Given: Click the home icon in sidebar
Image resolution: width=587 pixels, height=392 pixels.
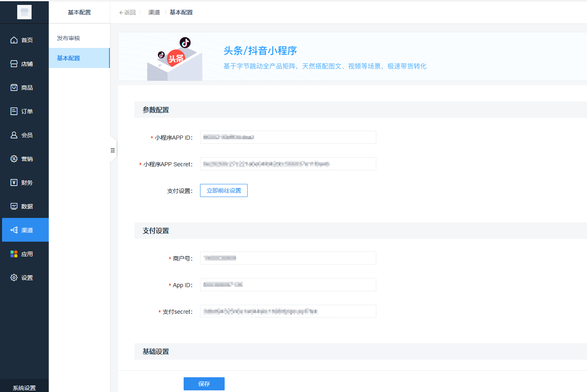Looking at the screenshot, I should point(14,40).
